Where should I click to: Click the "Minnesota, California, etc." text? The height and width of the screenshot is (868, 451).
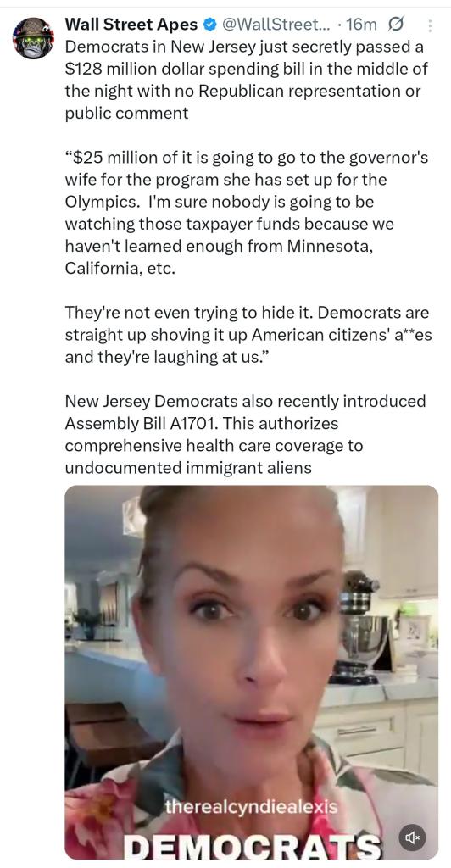point(219,258)
